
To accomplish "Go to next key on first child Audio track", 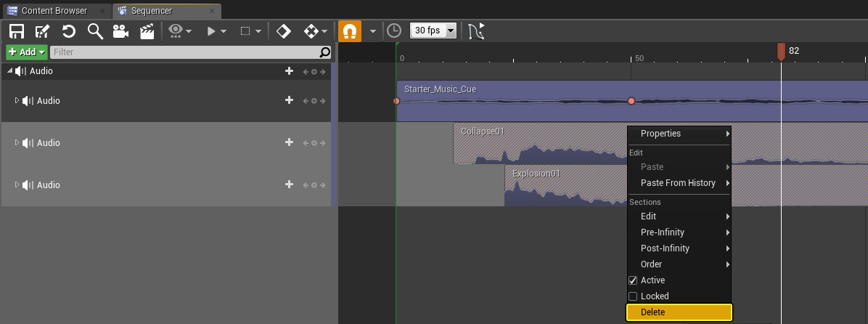I will (x=322, y=101).
